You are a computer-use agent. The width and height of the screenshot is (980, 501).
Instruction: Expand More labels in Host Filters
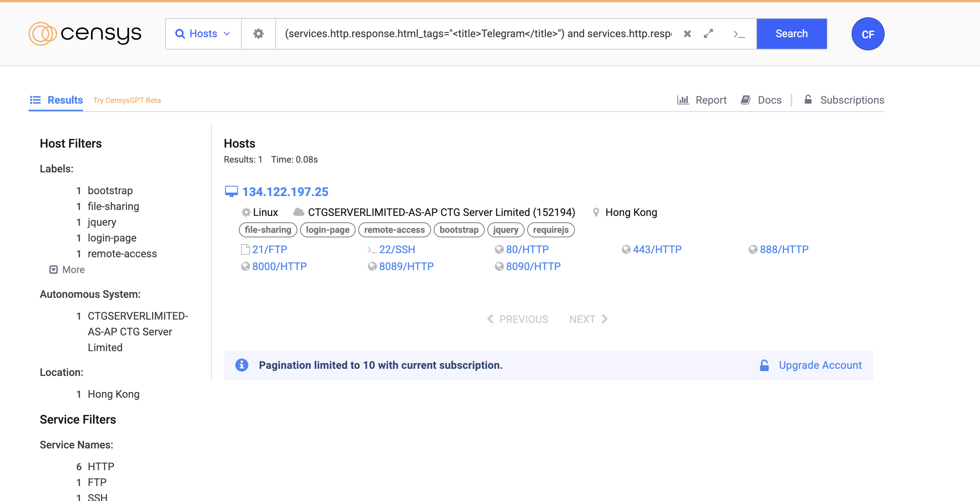67,269
